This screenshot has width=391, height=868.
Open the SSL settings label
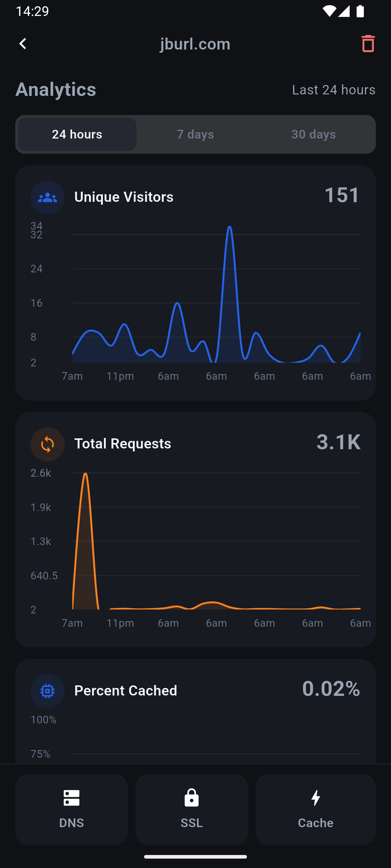tap(192, 823)
